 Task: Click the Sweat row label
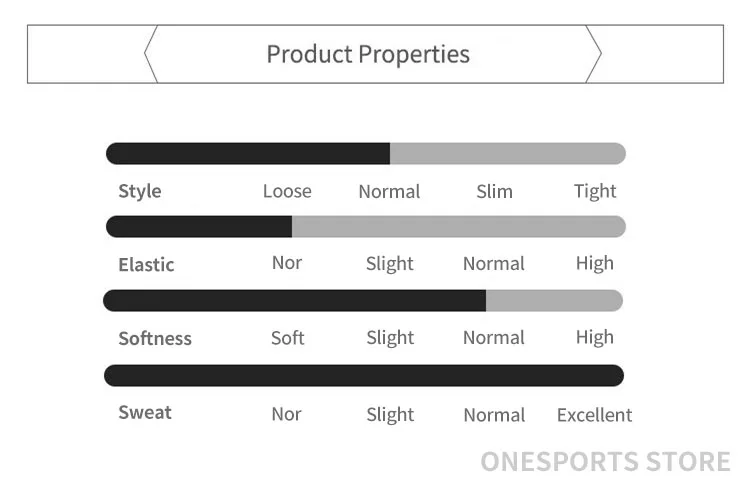click(x=145, y=412)
